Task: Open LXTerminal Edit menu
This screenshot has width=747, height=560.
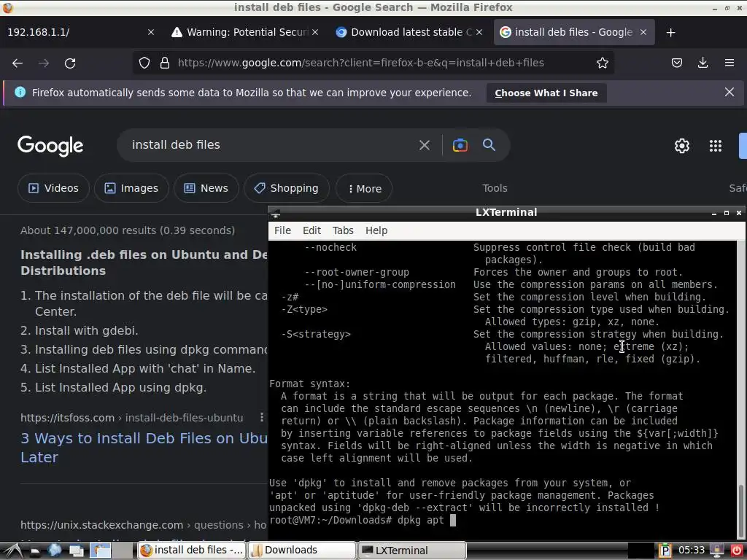Action: pyautogui.click(x=311, y=230)
